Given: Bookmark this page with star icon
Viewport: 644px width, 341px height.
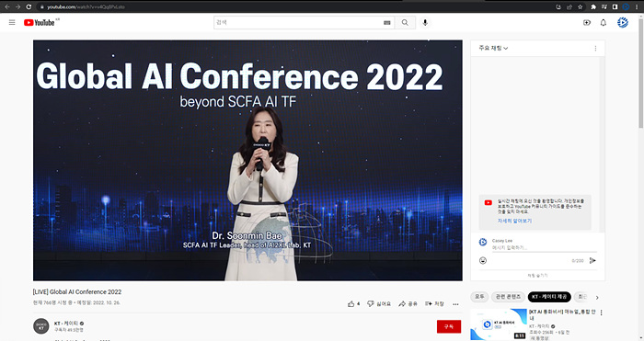Looking at the screenshot, I should (580, 6).
